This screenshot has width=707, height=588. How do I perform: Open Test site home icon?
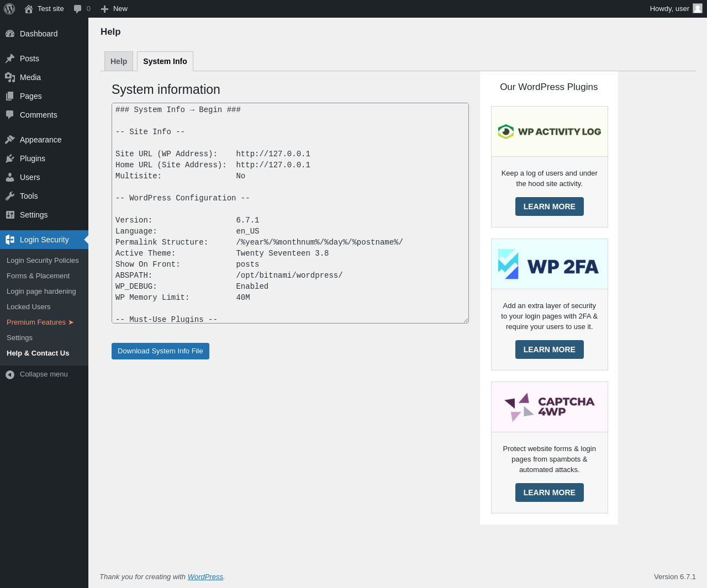coord(29,9)
